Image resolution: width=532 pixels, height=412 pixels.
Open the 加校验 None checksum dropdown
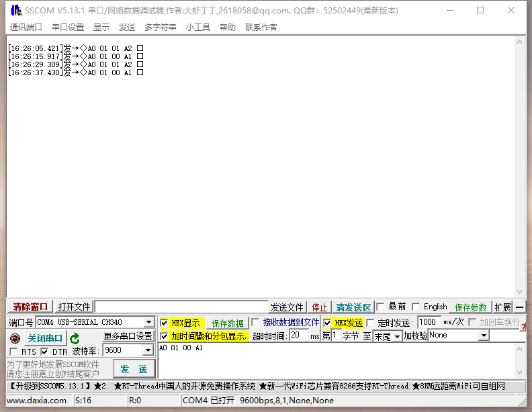coord(484,336)
